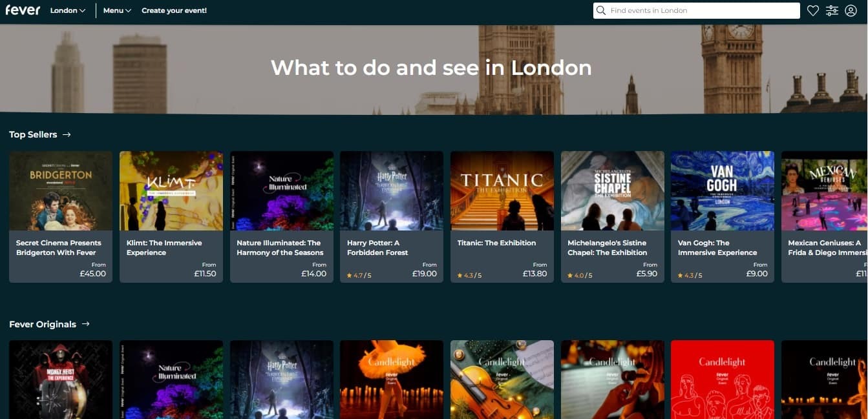Click the £19.00 price on Harry Potter
The height and width of the screenshot is (419, 868).
(x=425, y=274)
